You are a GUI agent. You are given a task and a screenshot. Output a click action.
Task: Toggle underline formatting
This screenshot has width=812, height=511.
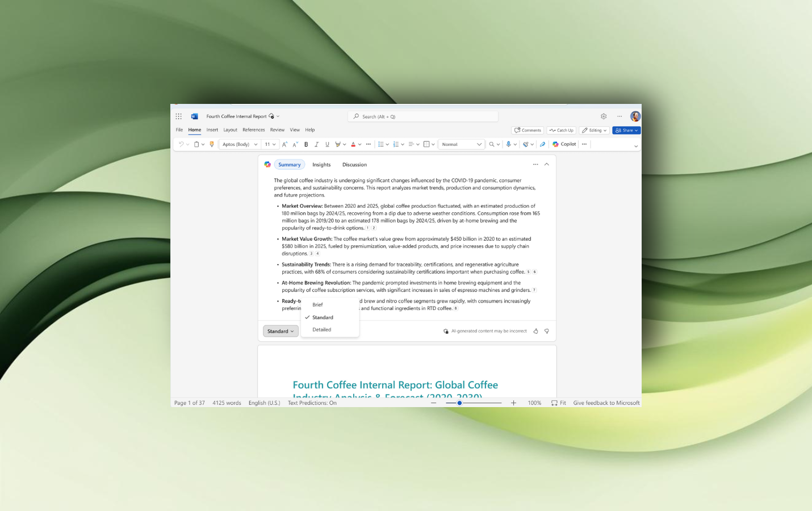click(327, 144)
